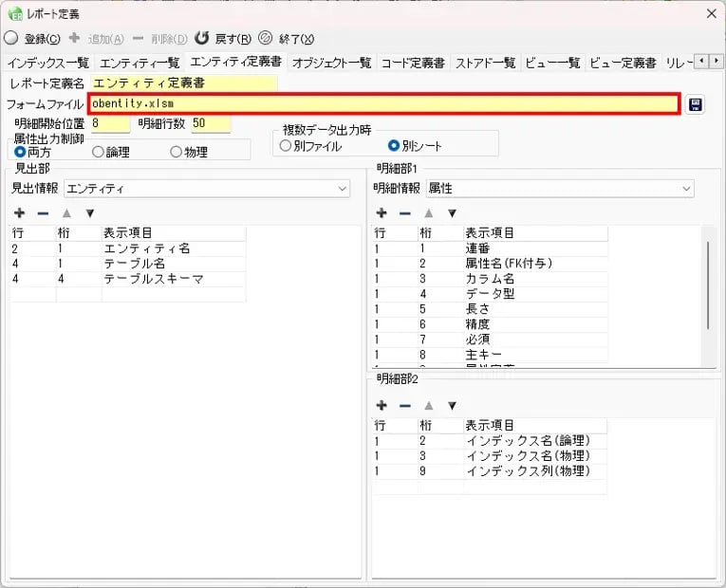726x588 pixels.
Task: Click the save icon beside form file field
Action: (x=696, y=104)
